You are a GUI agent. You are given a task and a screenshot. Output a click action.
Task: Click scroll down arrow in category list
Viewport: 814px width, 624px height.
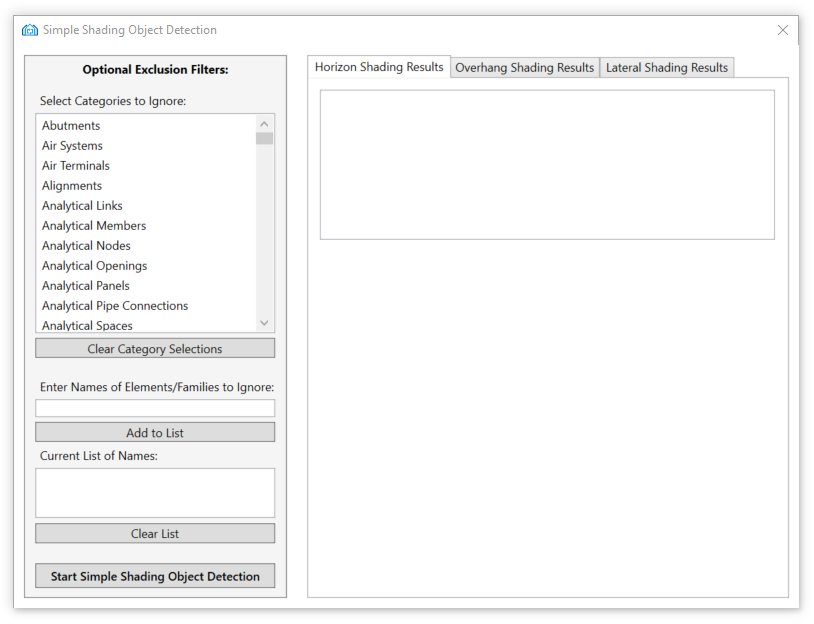point(264,323)
